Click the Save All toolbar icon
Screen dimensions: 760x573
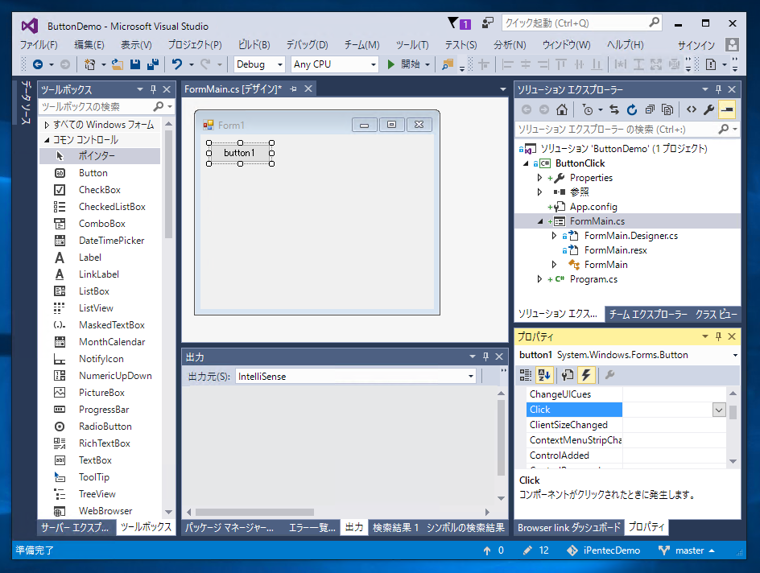pos(153,65)
